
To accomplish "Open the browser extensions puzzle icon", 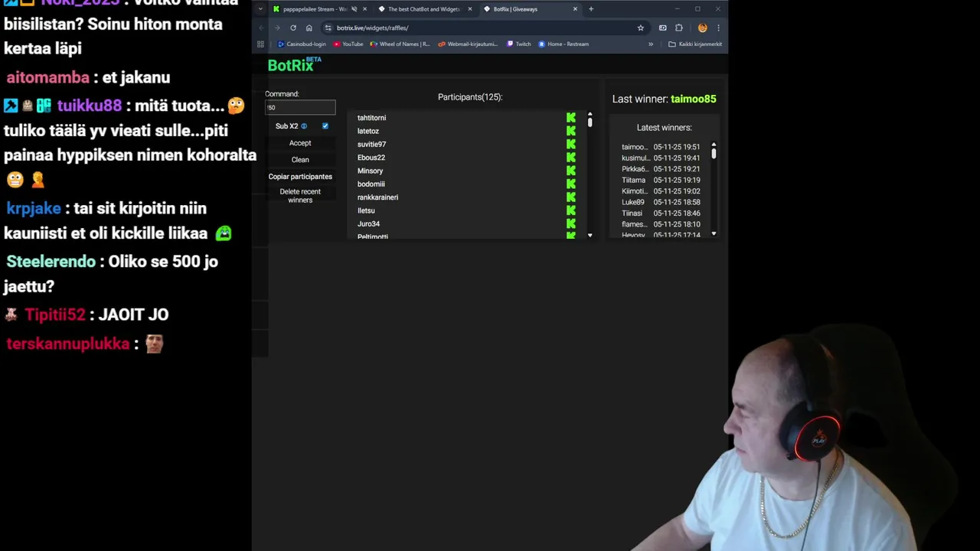I will 679,28.
